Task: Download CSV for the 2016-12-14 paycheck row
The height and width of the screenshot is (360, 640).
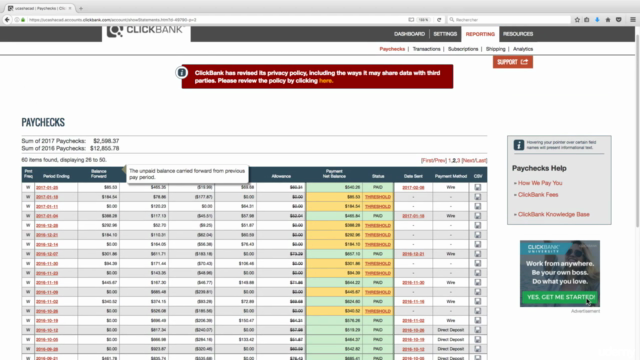Action: pyautogui.click(x=478, y=244)
